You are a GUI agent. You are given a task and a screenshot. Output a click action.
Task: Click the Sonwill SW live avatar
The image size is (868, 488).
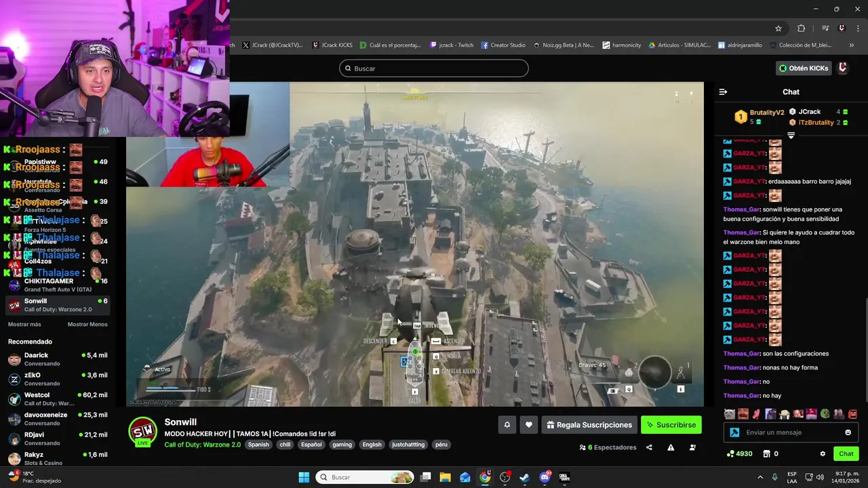click(x=143, y=431)
